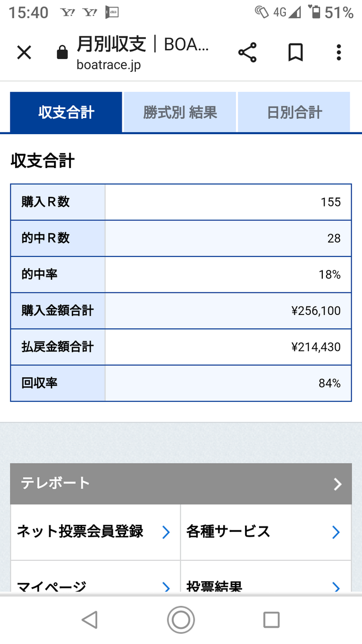
Task: Tap the padlock site security icon
Action: (x=62, y=53)
